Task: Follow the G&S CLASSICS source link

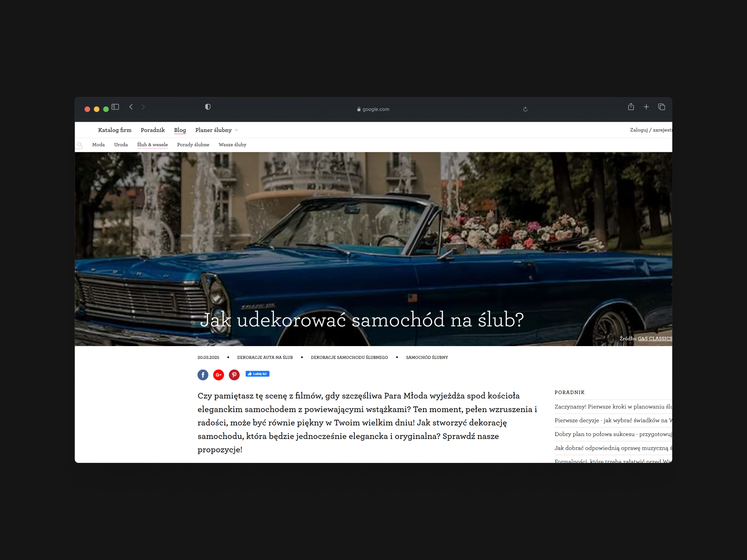Action: pos(654,339)
